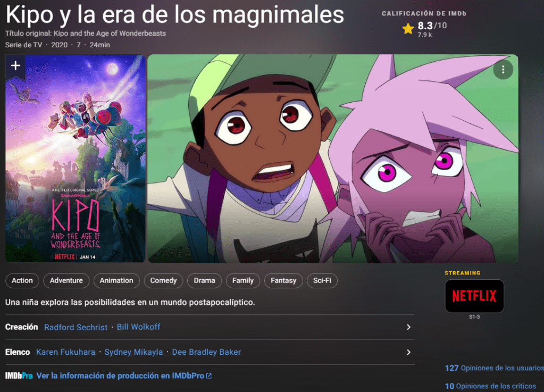Add title to watchlist with plus ribbon
Viewport: 544px width, 392px height.
[x=15, y=67]
